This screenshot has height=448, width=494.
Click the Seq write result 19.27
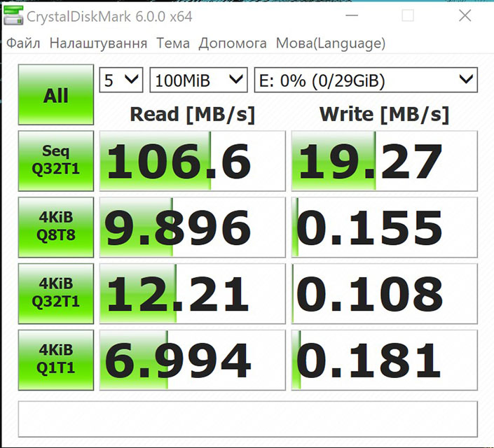click(x=385, y=161)
